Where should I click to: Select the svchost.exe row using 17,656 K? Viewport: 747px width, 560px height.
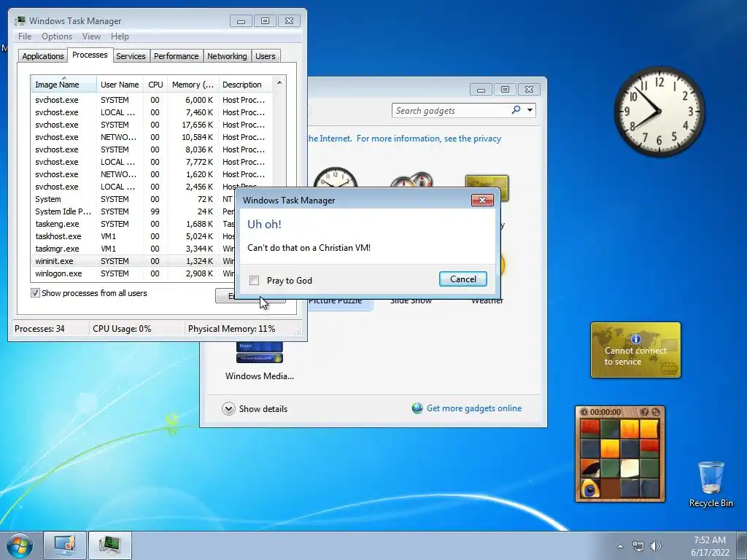point(152,125)
